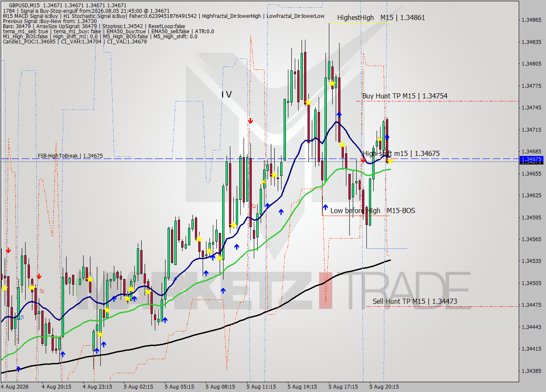Screen dimensions: 546x392
Task: Click the Sell Hunt TP M15 1.34473 label
Action: coord(415,301)
